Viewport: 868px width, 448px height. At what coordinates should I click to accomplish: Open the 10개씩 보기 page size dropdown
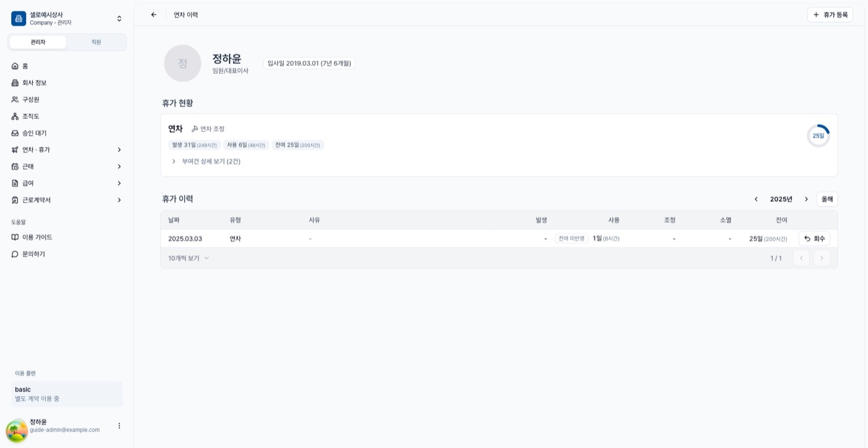click(188, 258)
